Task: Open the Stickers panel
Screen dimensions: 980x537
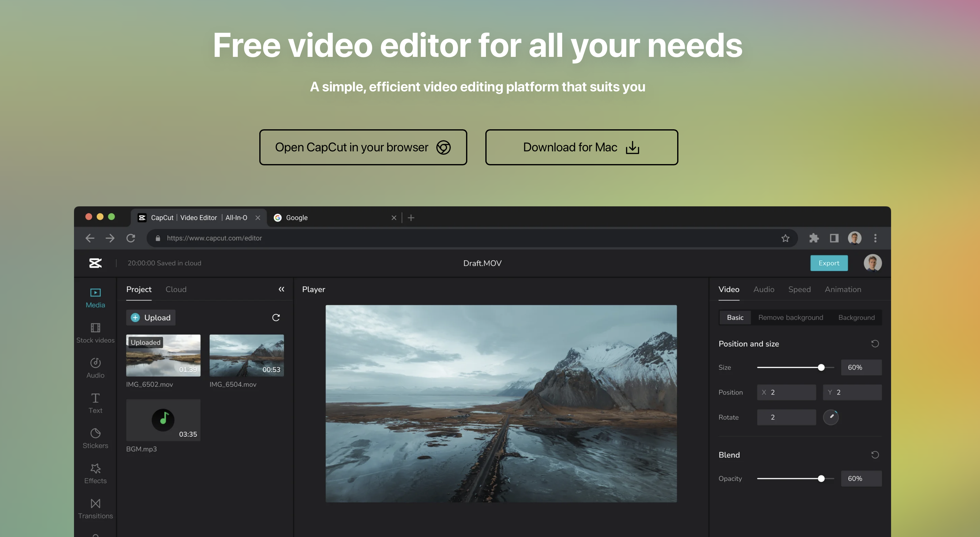Action: point(95,438)
